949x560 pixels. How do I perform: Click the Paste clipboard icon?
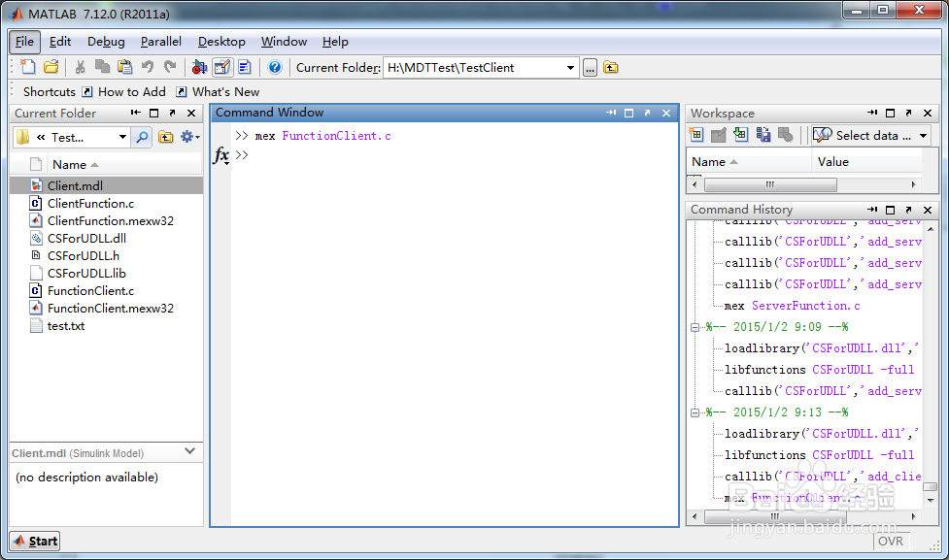click(125, 67)
